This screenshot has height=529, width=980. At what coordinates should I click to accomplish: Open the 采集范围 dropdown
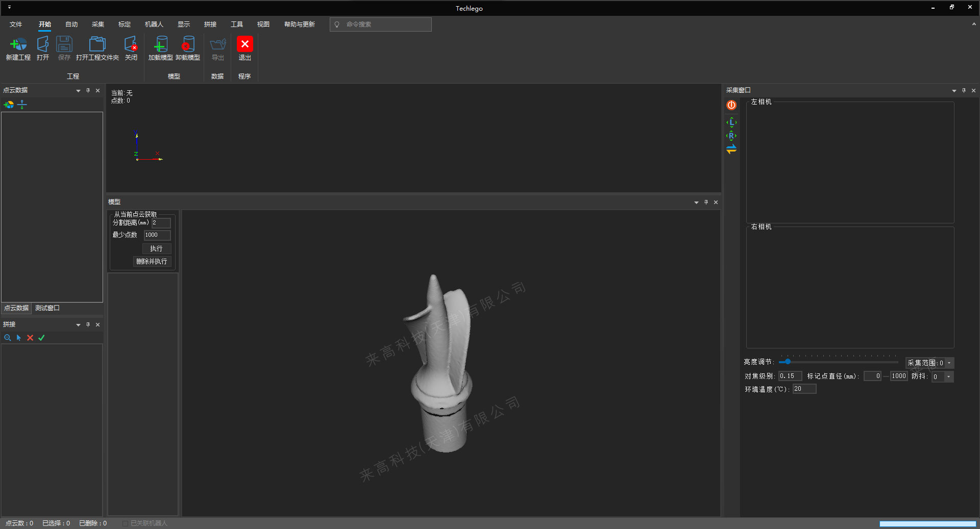click(949, 363)
